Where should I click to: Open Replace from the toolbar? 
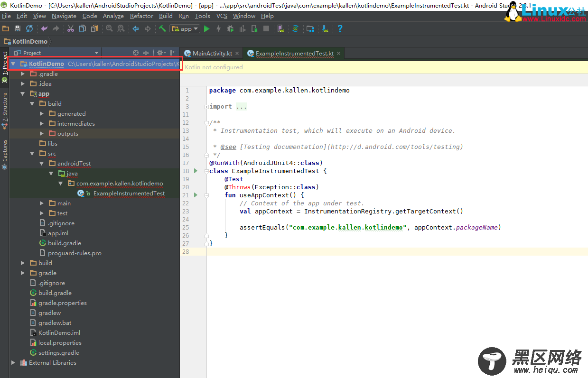tap(121, 29)
